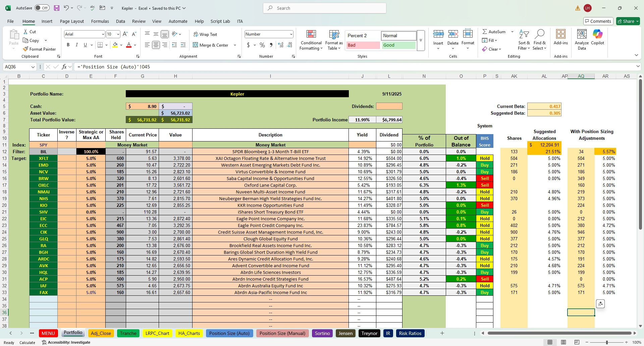Image resolution: width=644 pixels, height=346 pixels.
Task: Open Sort & Filter options
Action: pos(524,39)
